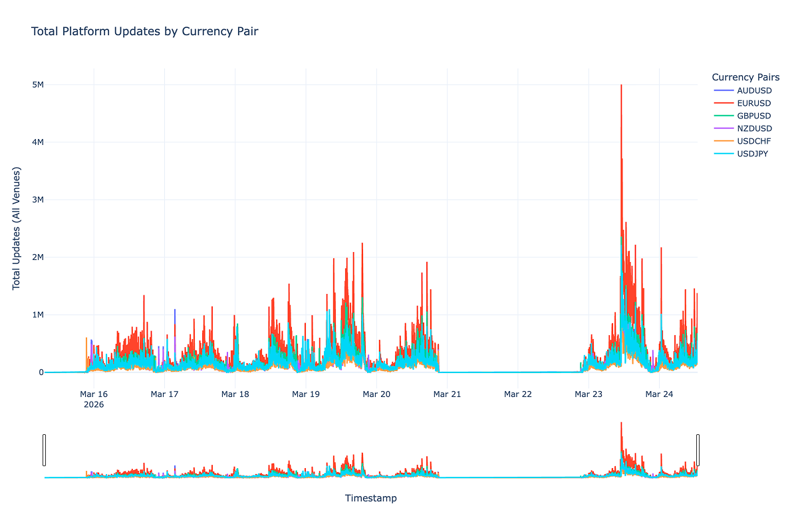Select the left range slider handle
Screen dimensions: 798x532
45,451
